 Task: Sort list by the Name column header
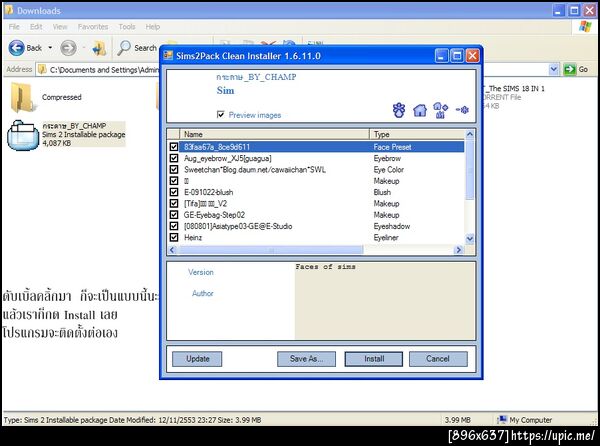274,134
